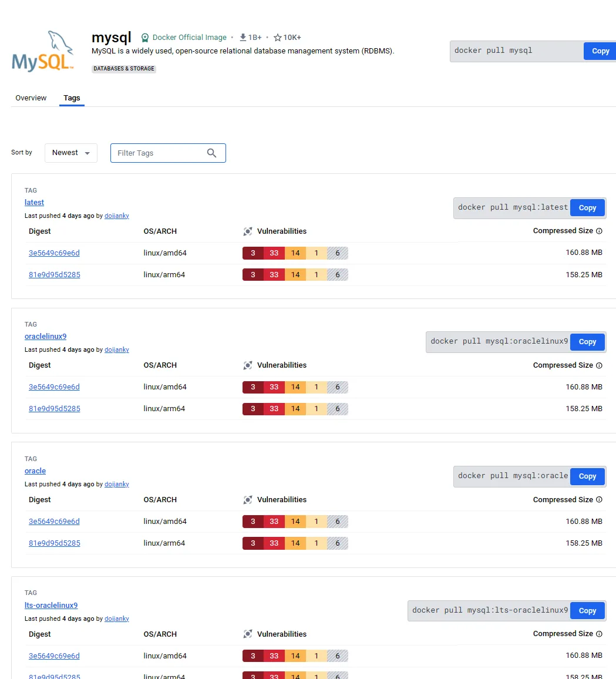
Task: Open digest 3e5649c69e6d in oraclelinux9 card
Action: [x=54, y=386]
